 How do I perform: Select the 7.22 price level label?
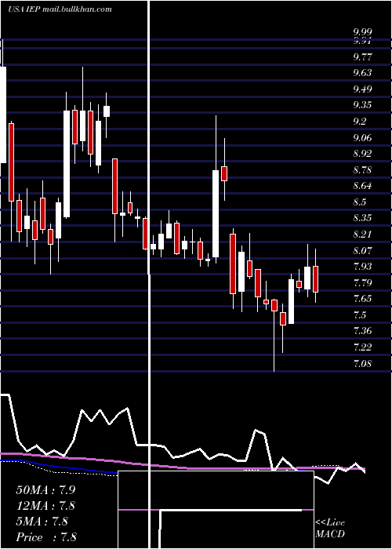click(x=362, y=347)
